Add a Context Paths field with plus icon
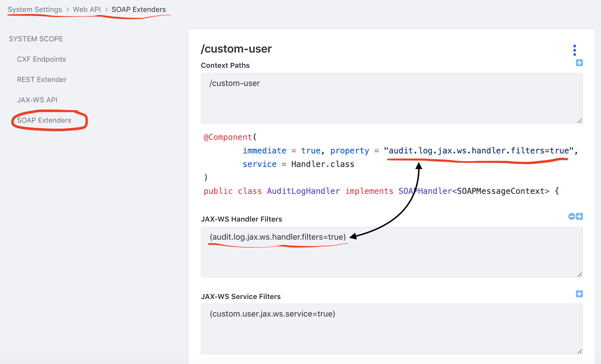Image resolution: width=601 pixels, height=364 pixels. coord(579,63)
